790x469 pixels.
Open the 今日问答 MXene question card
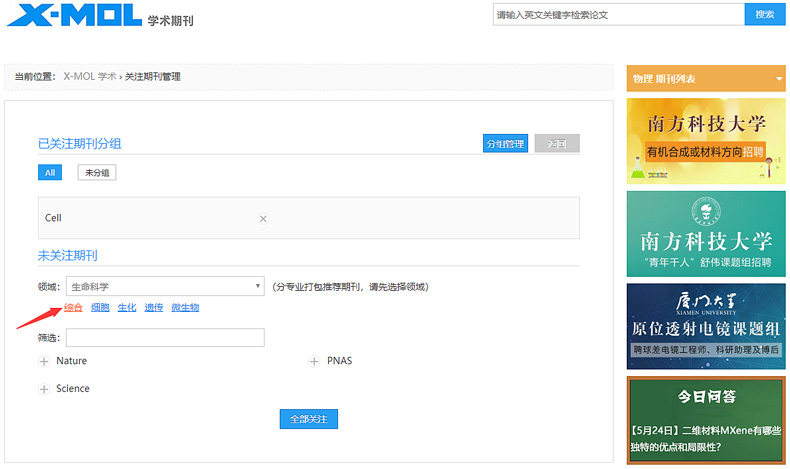706,420
